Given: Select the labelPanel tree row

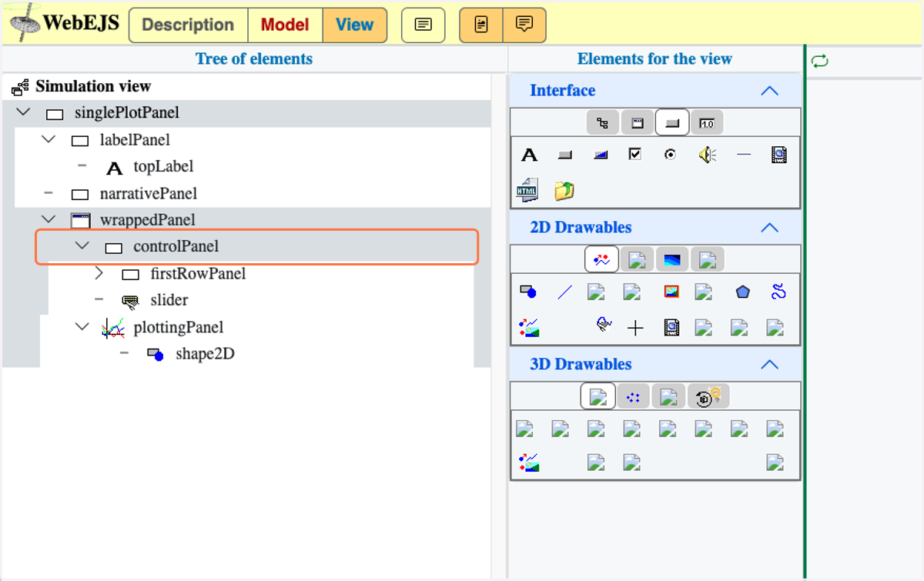Looking at the screenshot, I should coord(253,140).
